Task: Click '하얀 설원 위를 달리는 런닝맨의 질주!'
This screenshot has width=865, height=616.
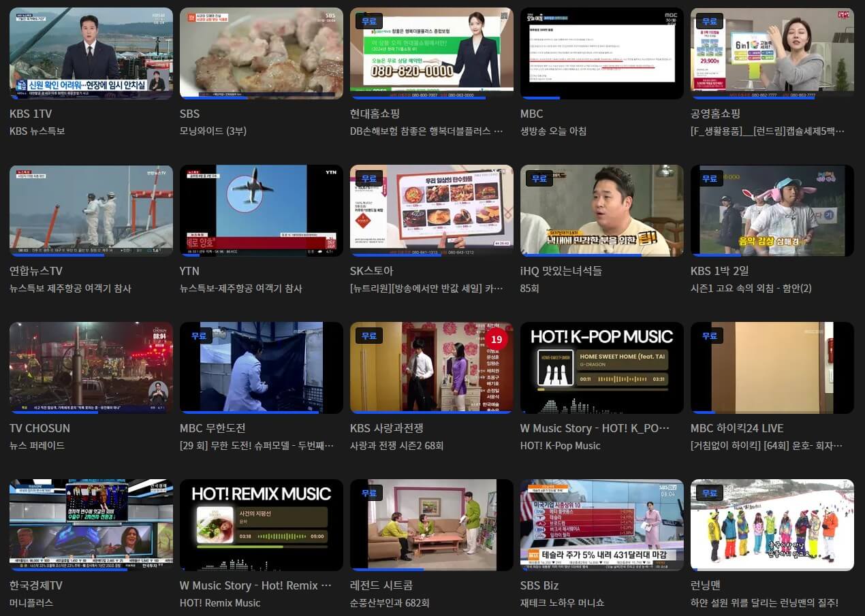Action: click(764, 602)
